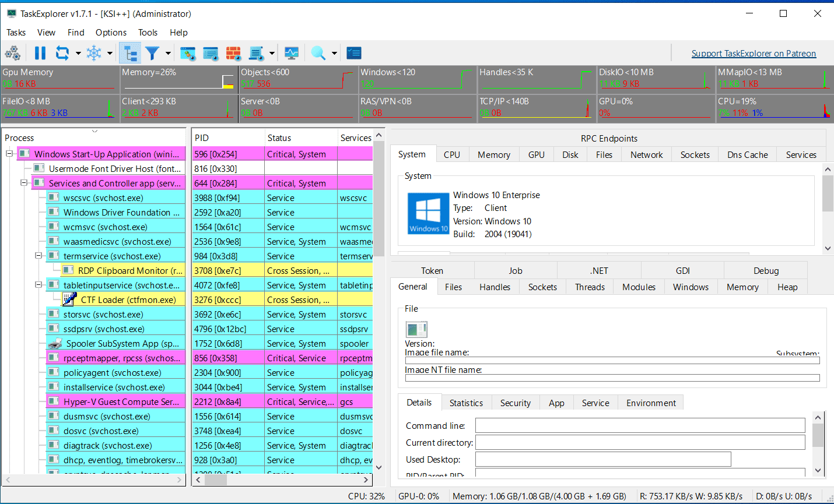Open the Options menu
834x504 pixels.
(x=111, y=33)
